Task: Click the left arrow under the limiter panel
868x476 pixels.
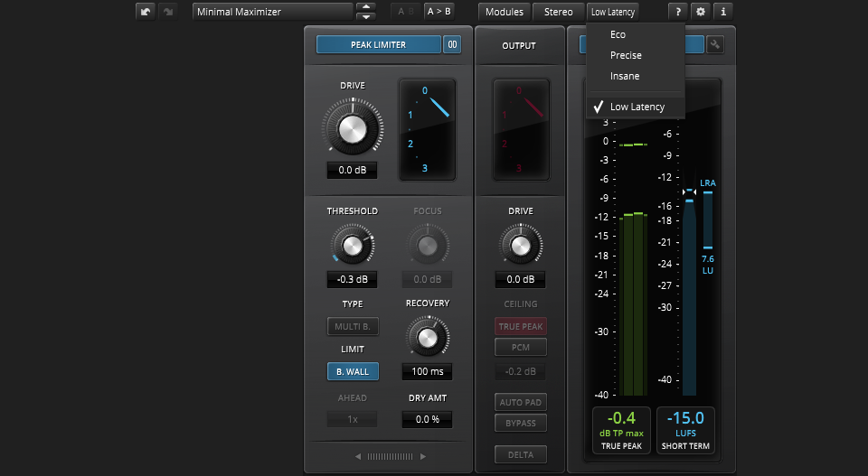Action: [x=358, y=457]
